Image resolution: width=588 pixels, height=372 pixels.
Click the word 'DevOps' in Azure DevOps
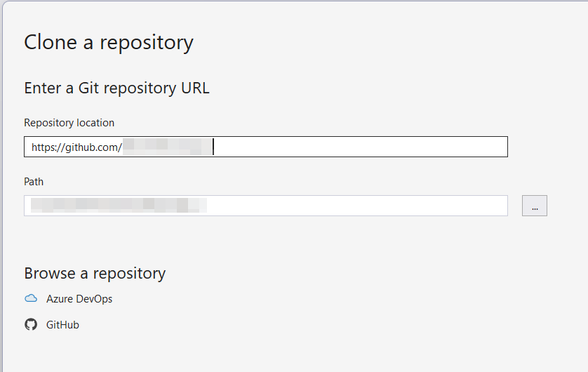pyautogui.click(x=94, y=299)
